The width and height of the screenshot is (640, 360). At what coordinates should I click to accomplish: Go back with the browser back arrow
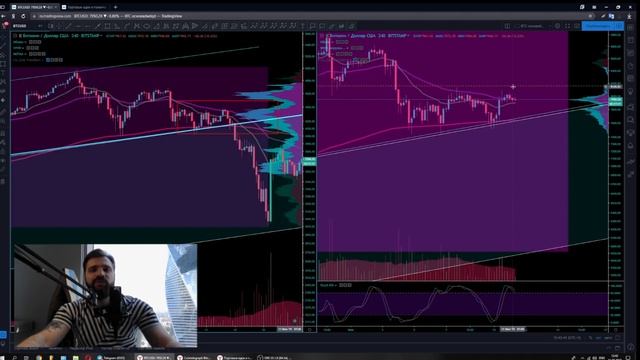(3, 16)
